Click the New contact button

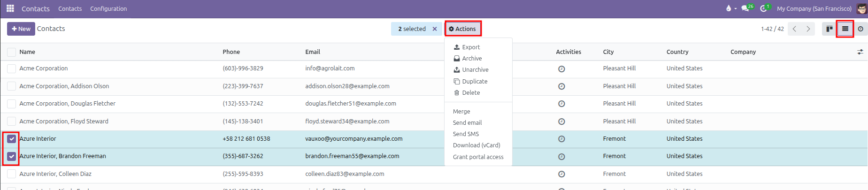[x=21, y=29]
